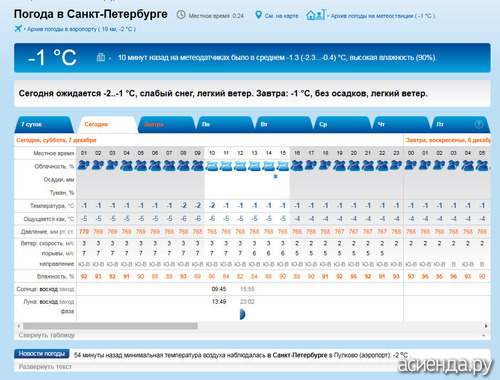The width and height of the screenshot is (500, 380).
Task: Click the clock icon beside local time
Action: [181, 15]
